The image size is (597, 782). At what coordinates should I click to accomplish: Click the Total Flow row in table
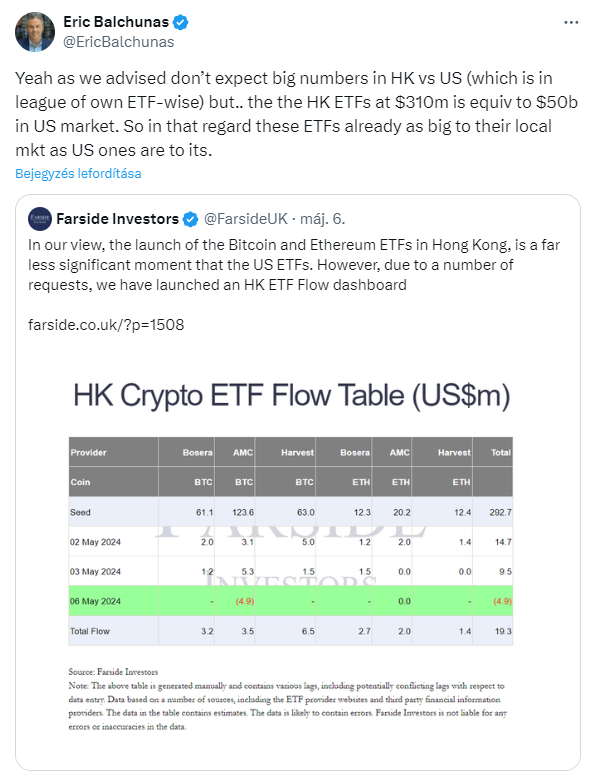(291, 631)
